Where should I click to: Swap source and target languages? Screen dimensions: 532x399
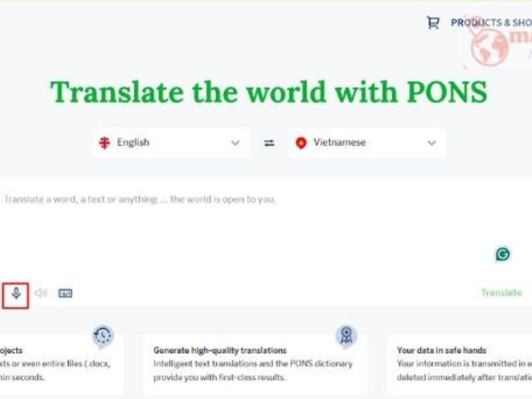click(x=269, y=143)
